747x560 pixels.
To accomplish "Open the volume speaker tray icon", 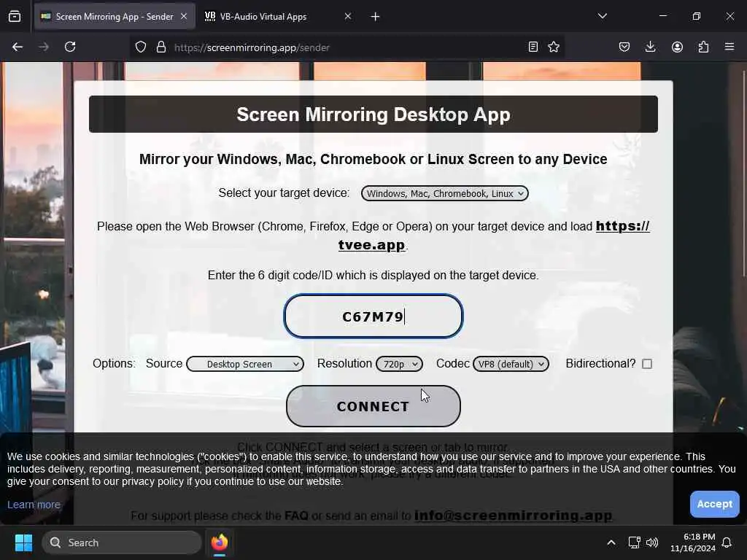I will 651,542.
